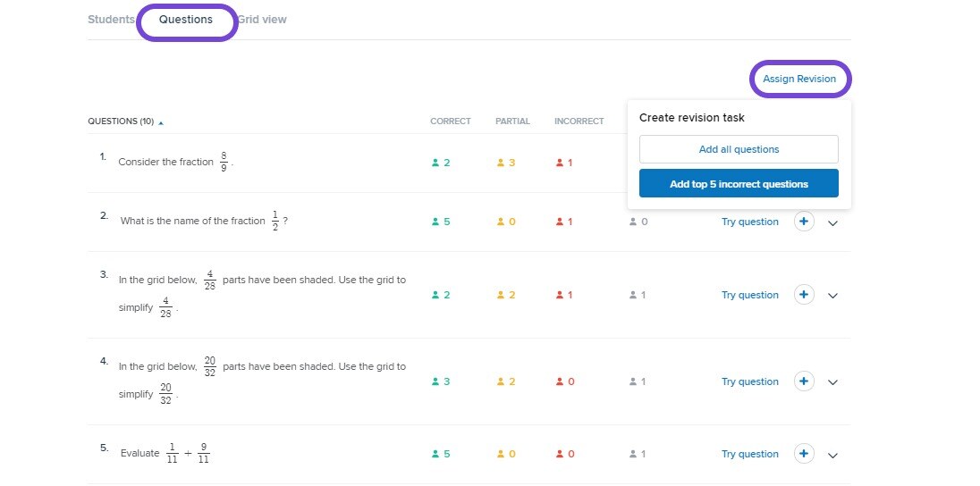Click question 3 text about 4/28 shaded
The height and width of the screenshot is (486, 980).
click(x=263, y=294)
